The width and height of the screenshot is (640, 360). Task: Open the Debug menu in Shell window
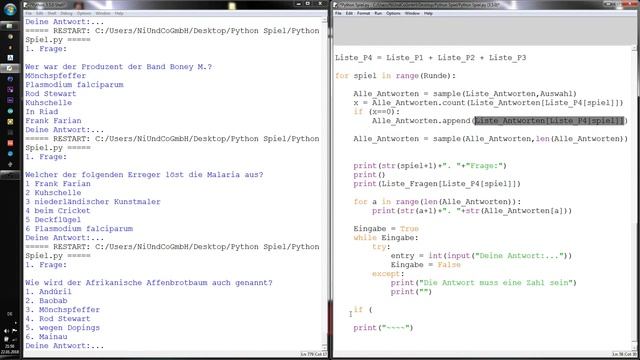click(x=66, y=13)
